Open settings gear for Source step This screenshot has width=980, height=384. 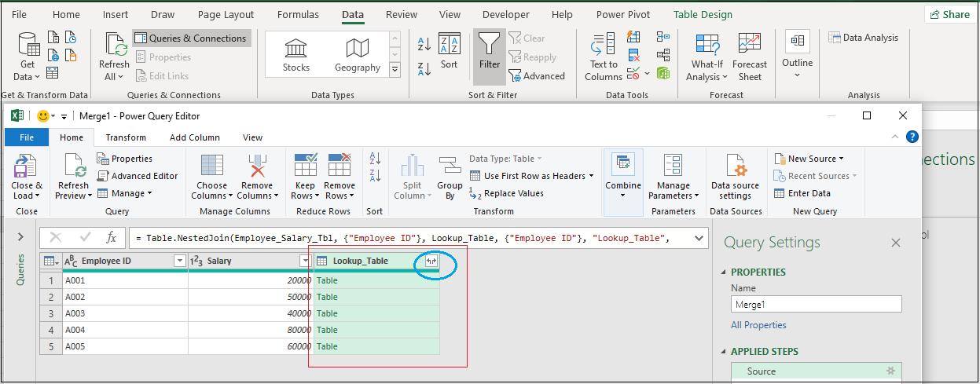890,371
